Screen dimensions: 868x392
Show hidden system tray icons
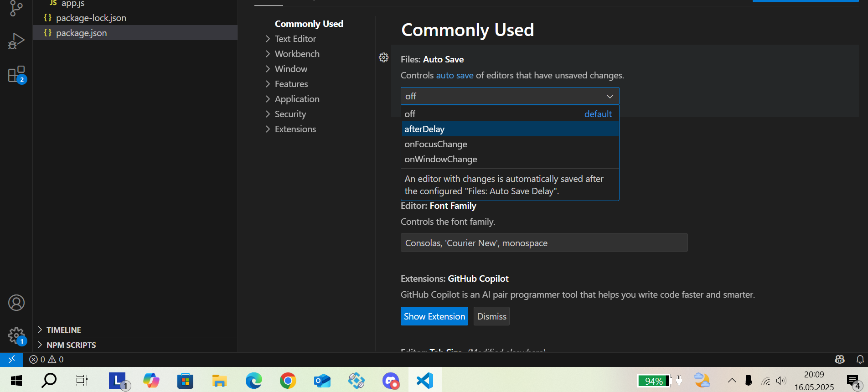[732, 381]
